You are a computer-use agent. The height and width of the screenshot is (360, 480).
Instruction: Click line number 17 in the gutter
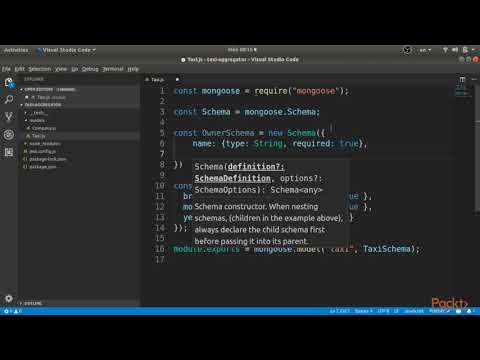click(x=160, y=260)
